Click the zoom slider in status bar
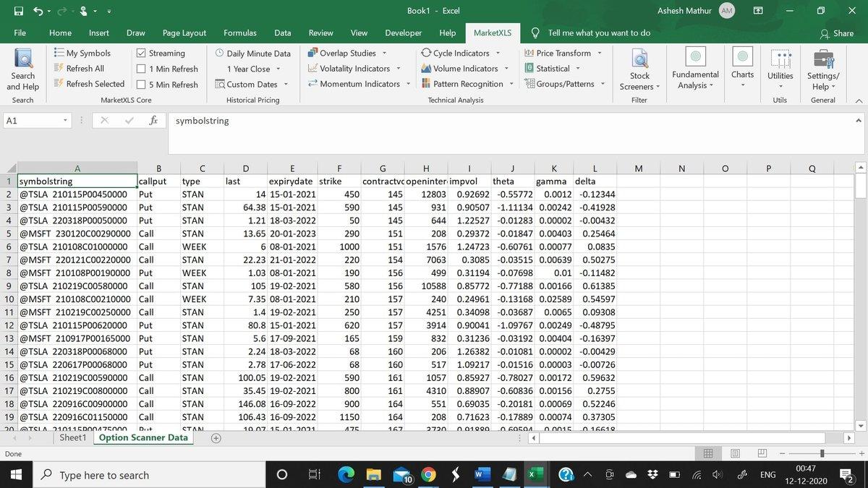The width and height of the screenshot is (868, 488). coord(822,453)
